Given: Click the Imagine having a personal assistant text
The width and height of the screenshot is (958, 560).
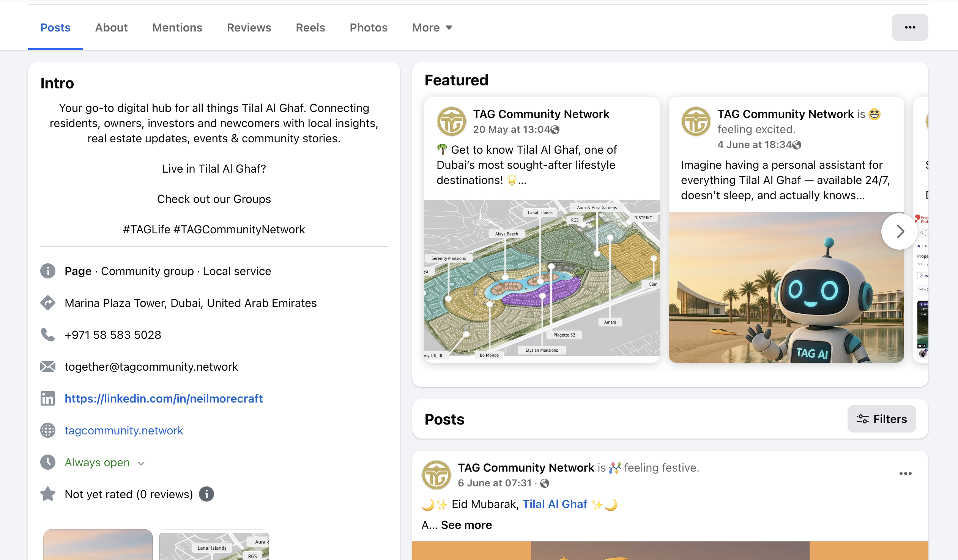Looking at the screenshot, I should 785,180.
